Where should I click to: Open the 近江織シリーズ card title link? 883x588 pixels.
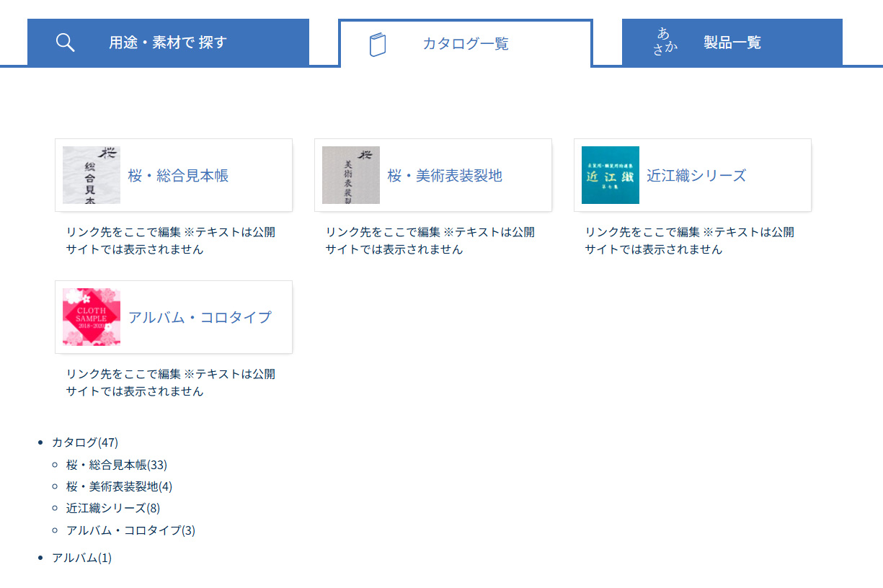tap(696, 175)
